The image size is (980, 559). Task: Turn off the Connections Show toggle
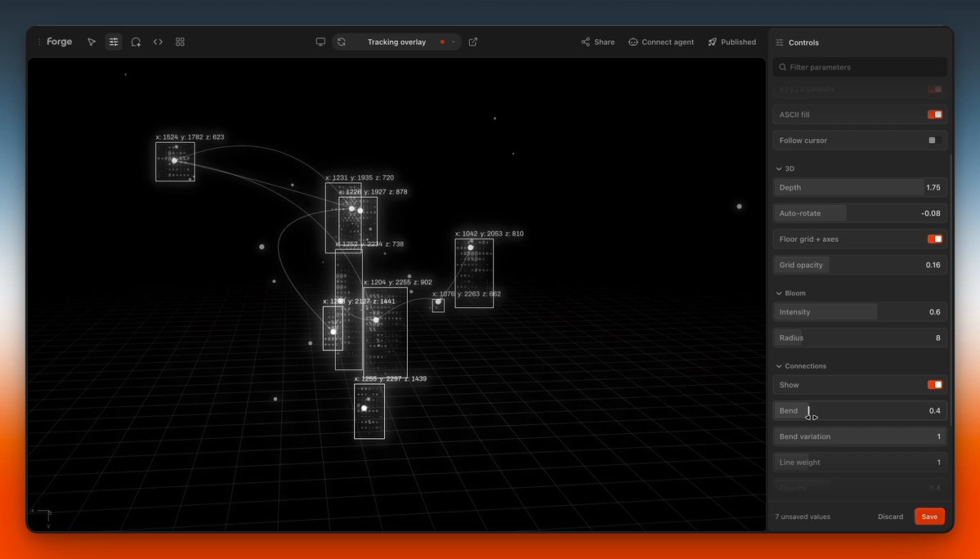(x=935, y=385)
